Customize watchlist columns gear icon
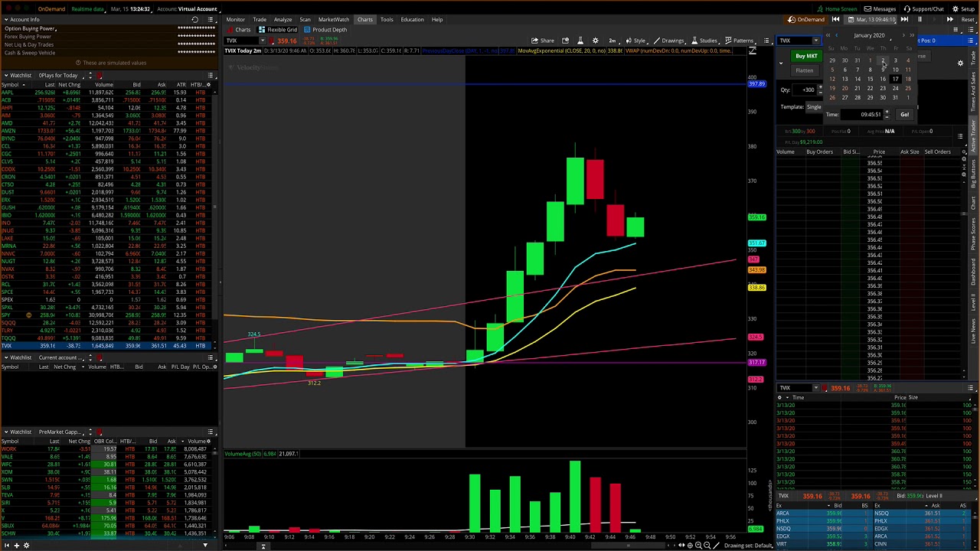 click(211, 84)
